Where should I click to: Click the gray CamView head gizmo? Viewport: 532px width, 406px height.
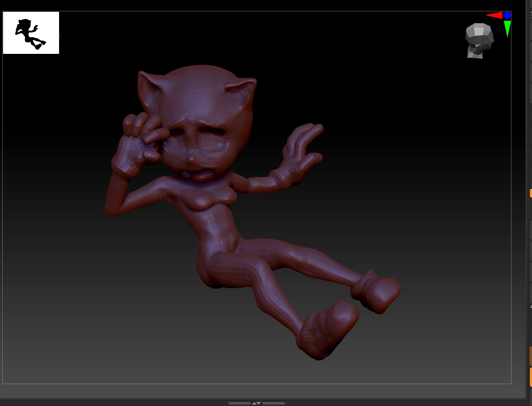coord(479,40)
